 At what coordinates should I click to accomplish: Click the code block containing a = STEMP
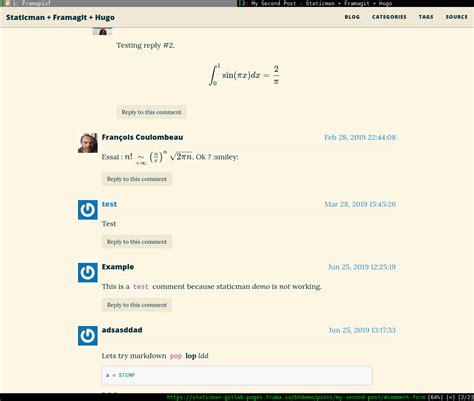click(x=237, y=375)
